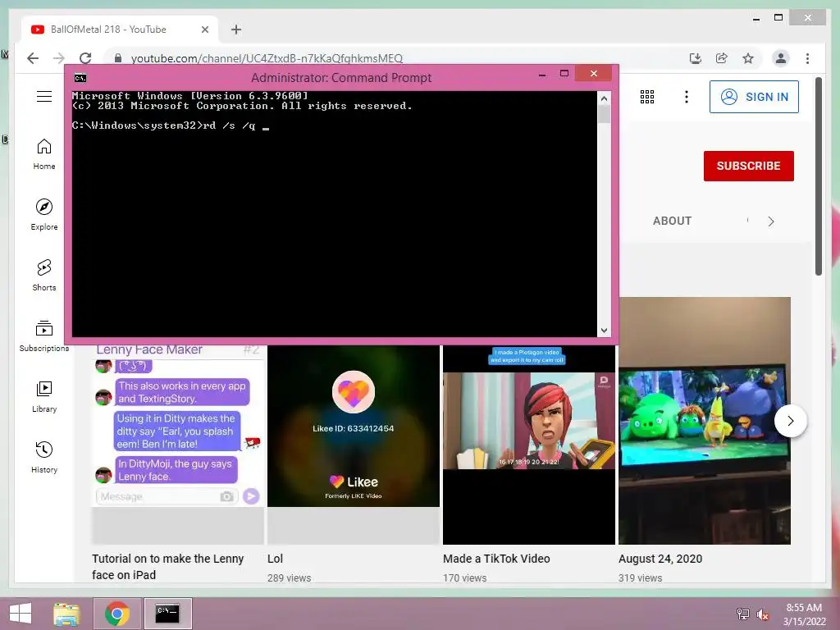The height and width of the screenshot is (630, 840).
Task: Open Shorts in YouTube sidebar
Action: click(x=44, y=276)
